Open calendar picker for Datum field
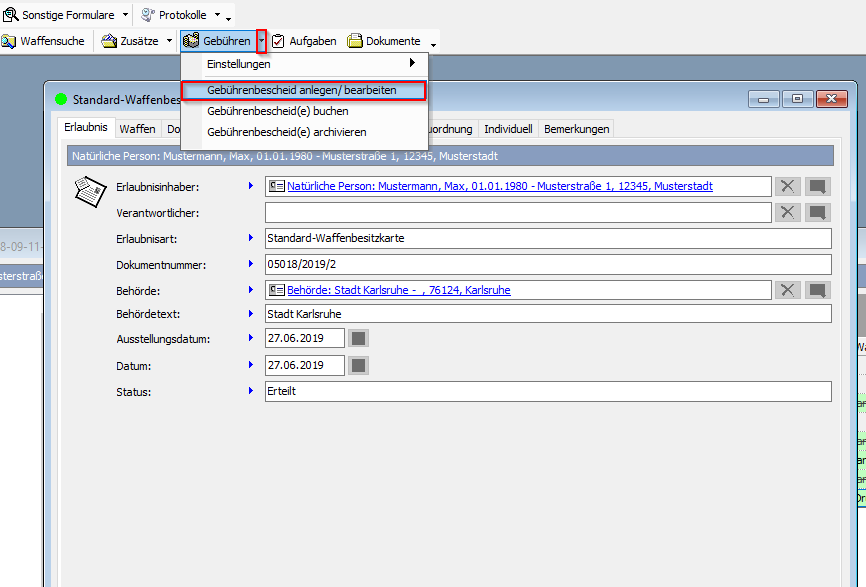The width and height of the screenshot is (866, 587). 358,366
